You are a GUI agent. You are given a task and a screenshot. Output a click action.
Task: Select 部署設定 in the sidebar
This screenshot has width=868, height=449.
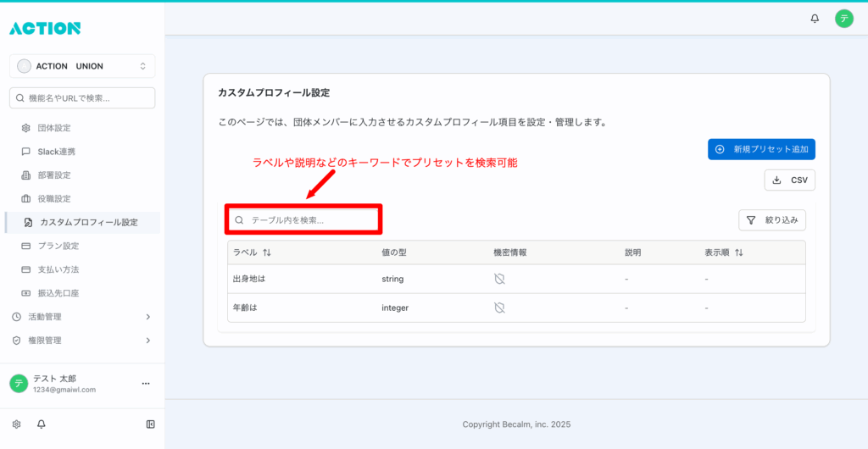click(53, 175)
